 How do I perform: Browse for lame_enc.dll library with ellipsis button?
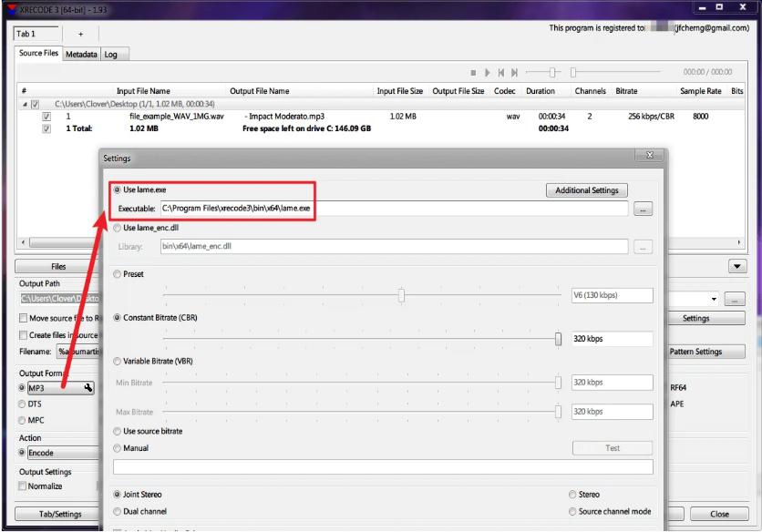643,247
